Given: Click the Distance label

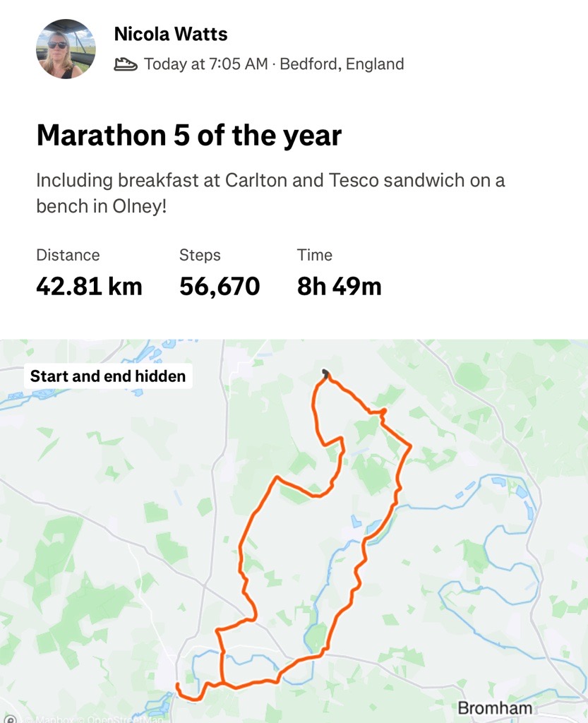Looking at the screenshot, I should pyautogui.click(x=68, y=255).
